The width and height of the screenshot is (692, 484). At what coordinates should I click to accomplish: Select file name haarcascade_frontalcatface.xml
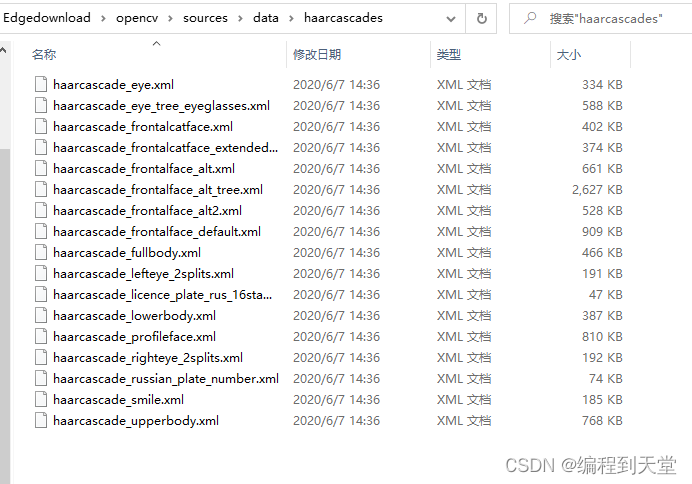point(143,127)
